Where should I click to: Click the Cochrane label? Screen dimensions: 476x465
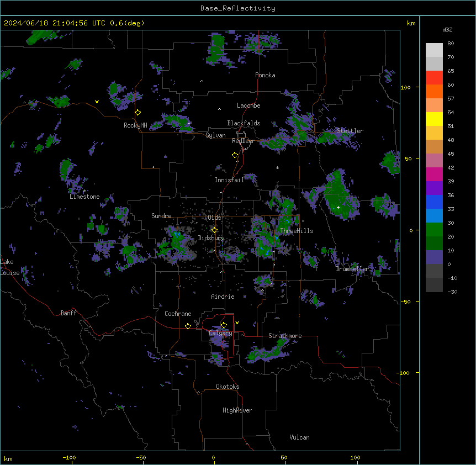[178, 314]
